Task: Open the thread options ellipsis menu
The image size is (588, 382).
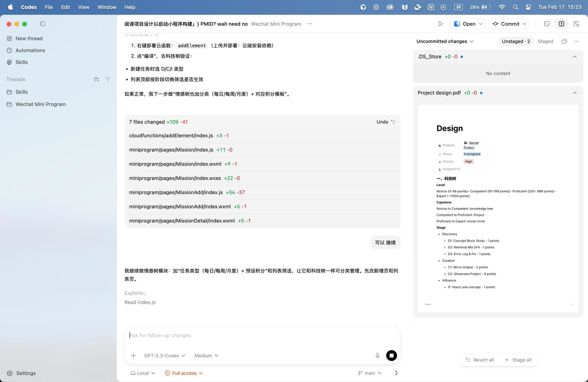Action: (x=310, y=24)
